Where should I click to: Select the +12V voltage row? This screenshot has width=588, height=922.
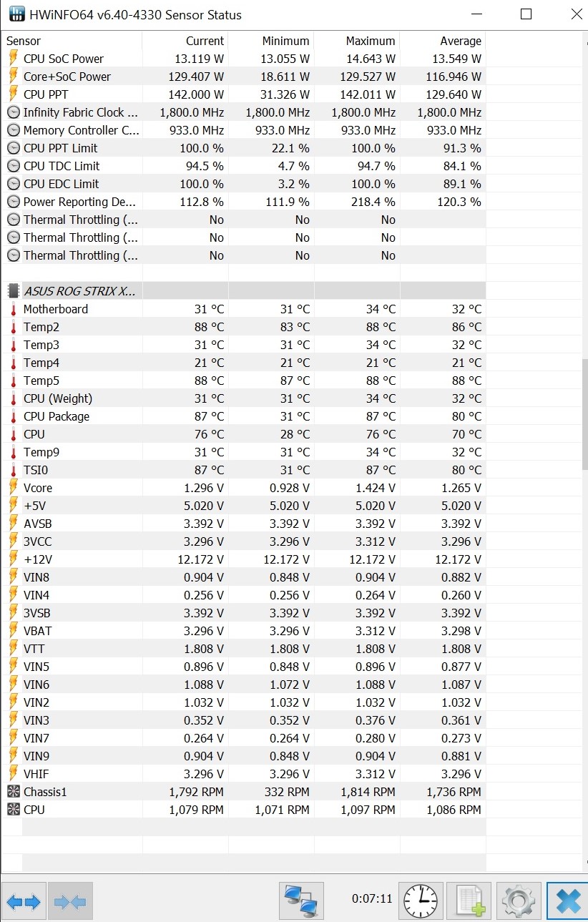pyautogui.click(x=243, y=559)
